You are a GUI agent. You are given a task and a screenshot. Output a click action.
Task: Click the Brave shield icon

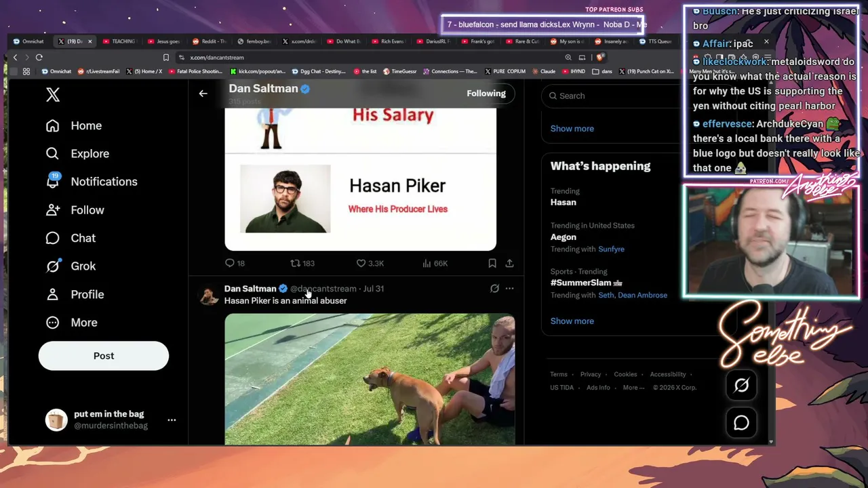(599, 58)
